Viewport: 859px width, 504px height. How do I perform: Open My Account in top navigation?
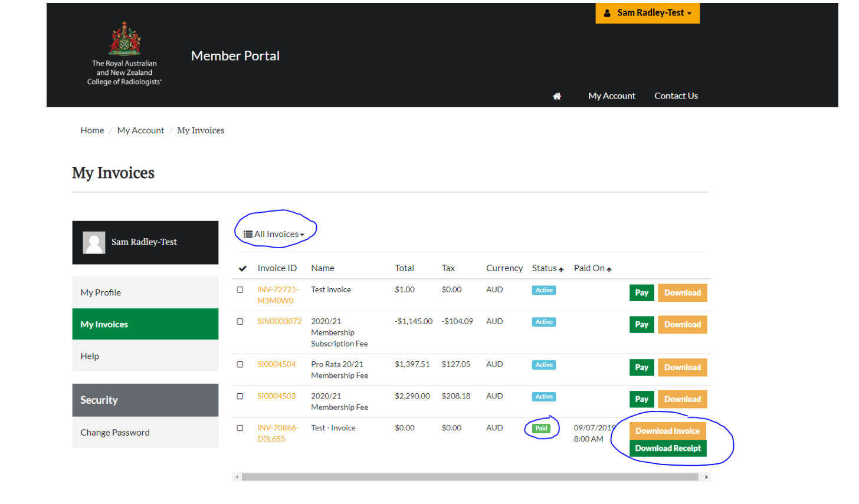click(x=611, y=96)
